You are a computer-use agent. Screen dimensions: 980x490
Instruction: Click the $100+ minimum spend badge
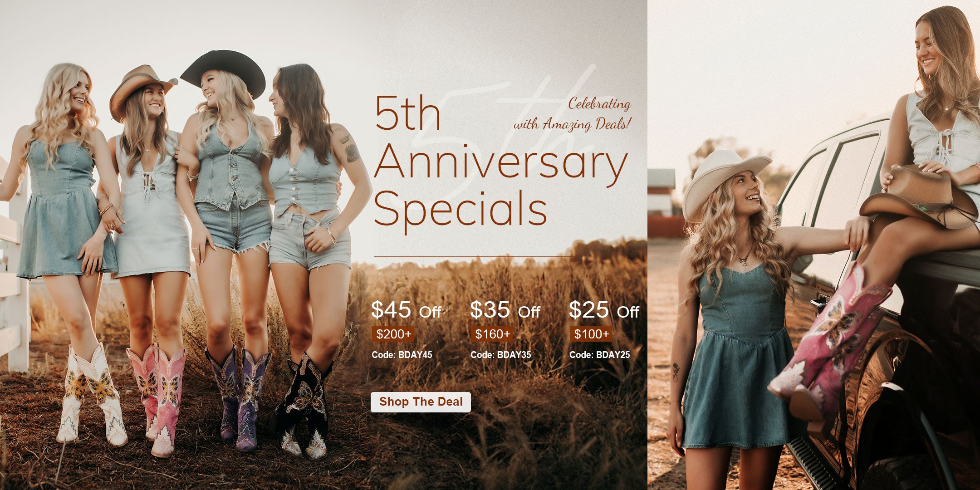pyautogui.click(x=591, y=334)
